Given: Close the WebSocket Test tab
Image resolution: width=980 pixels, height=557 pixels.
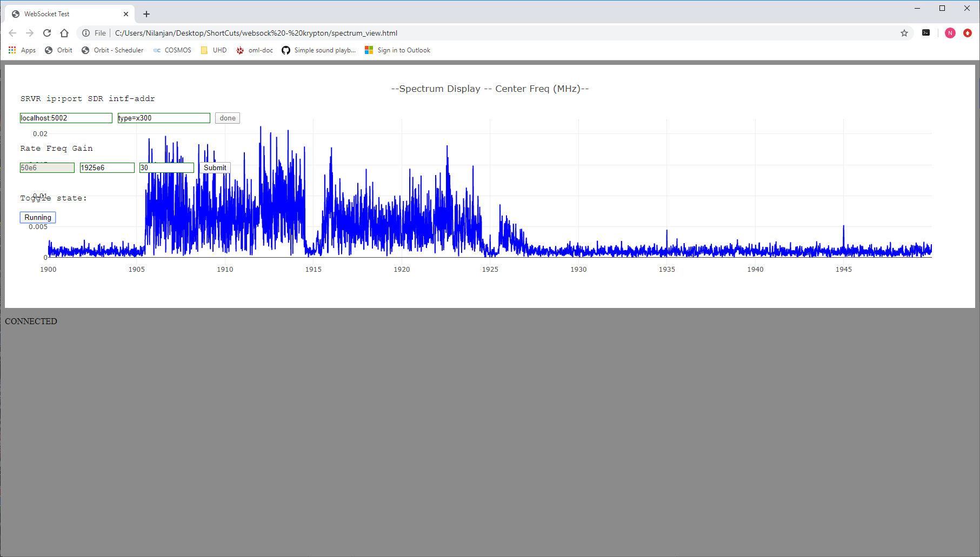Looking at the screenshot, I should click(x=126, y=14).
